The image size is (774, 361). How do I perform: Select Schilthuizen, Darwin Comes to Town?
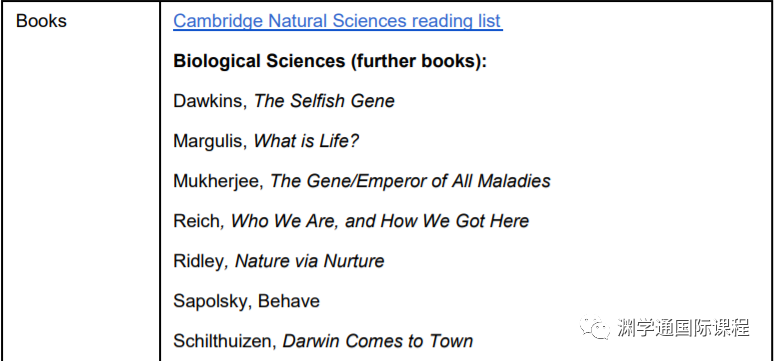(323, 341)
